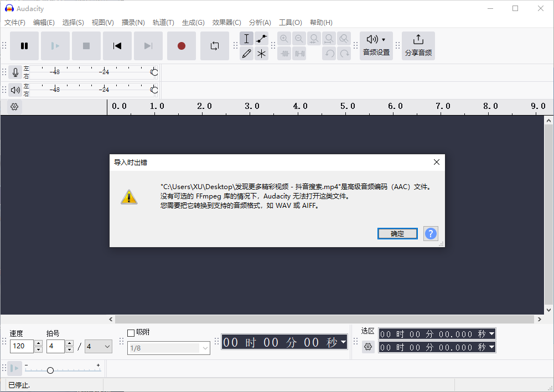Select the Selection (I-beam) tool
Image resolution: width=554 pixels, height=392 pixels.
[x=246, y=39]
